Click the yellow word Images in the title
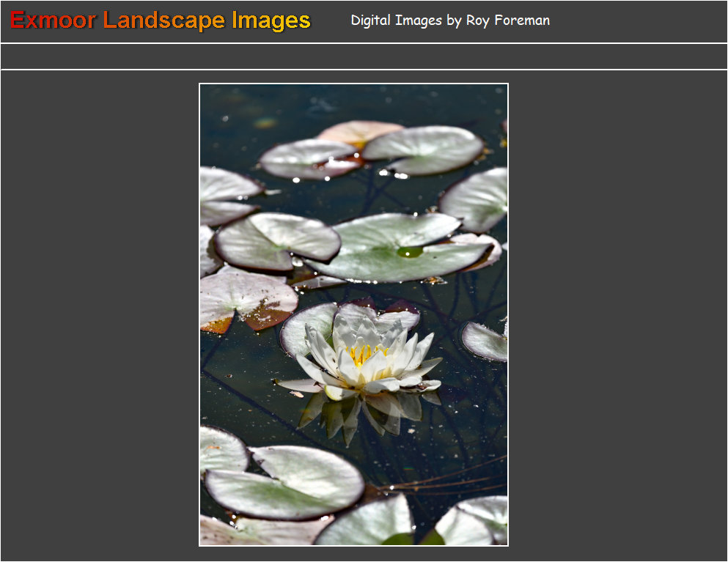728x562 pixels. click(271, 21)
